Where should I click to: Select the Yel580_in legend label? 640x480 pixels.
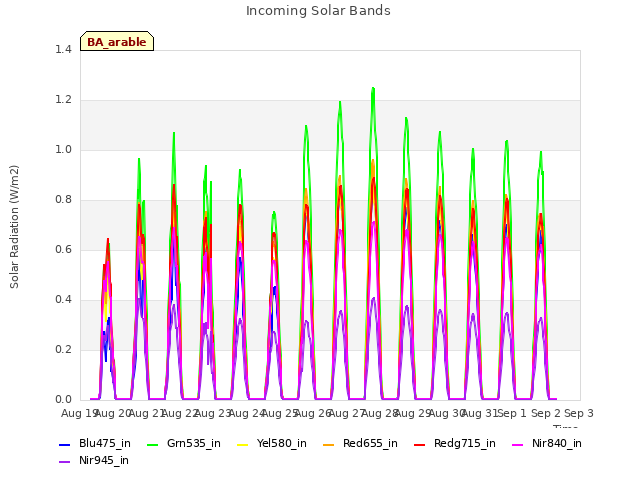click(281, 444)
